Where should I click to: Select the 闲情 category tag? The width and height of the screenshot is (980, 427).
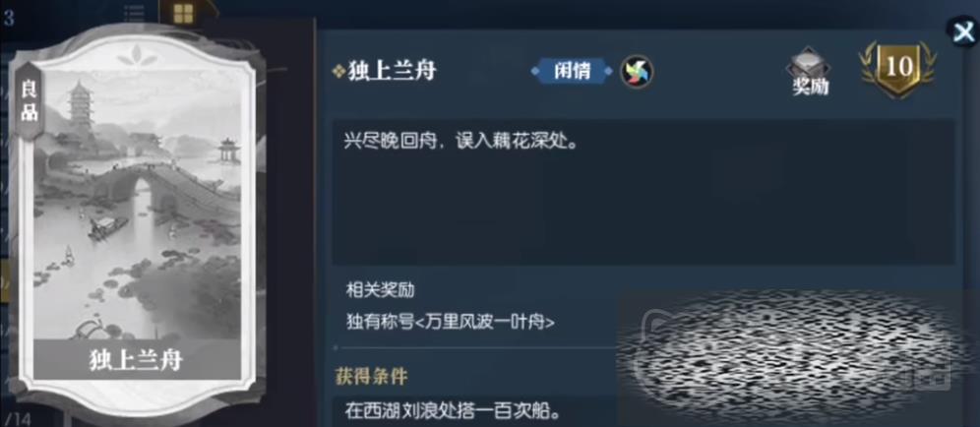(x=572, y=71)
